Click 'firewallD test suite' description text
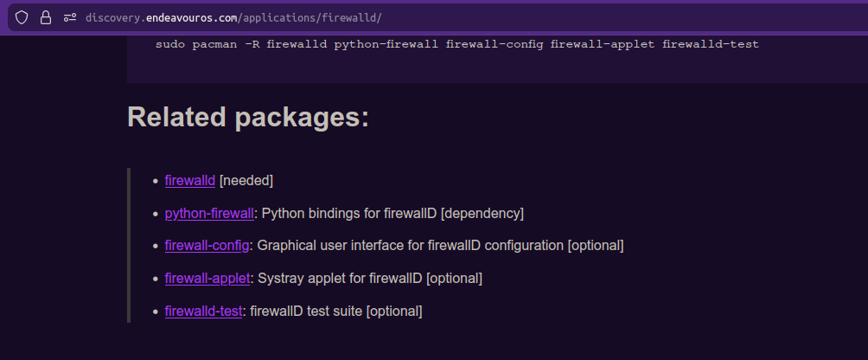Screen dimensions: 868x360 point(306,312)
